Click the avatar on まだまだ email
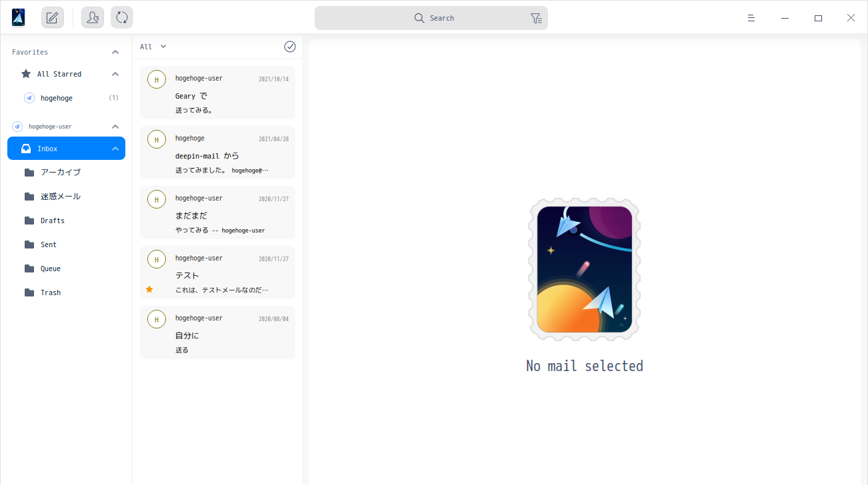The image size is (868, 485). [157, 199]
